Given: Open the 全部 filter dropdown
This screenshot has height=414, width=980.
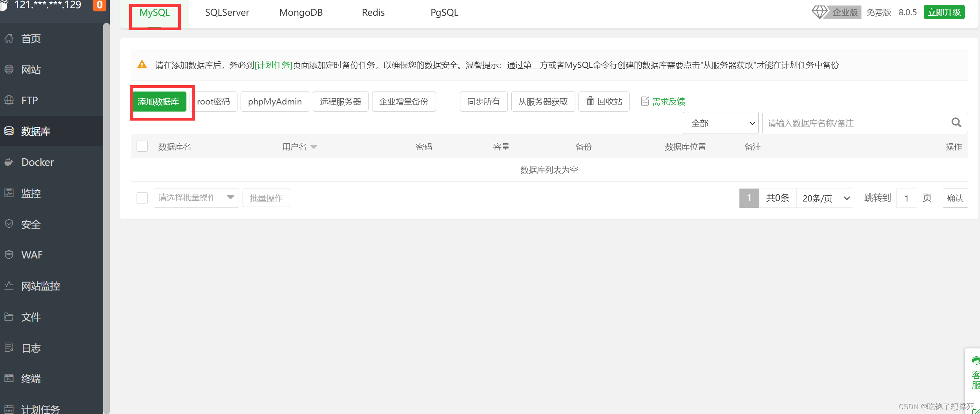Looking at the screenshot, I should click(x=721, y=123).
